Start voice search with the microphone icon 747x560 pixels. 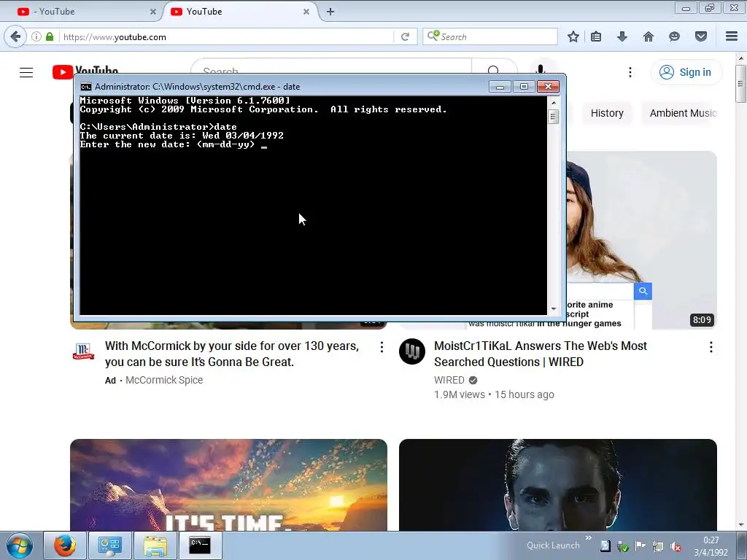tap(541, 70)
